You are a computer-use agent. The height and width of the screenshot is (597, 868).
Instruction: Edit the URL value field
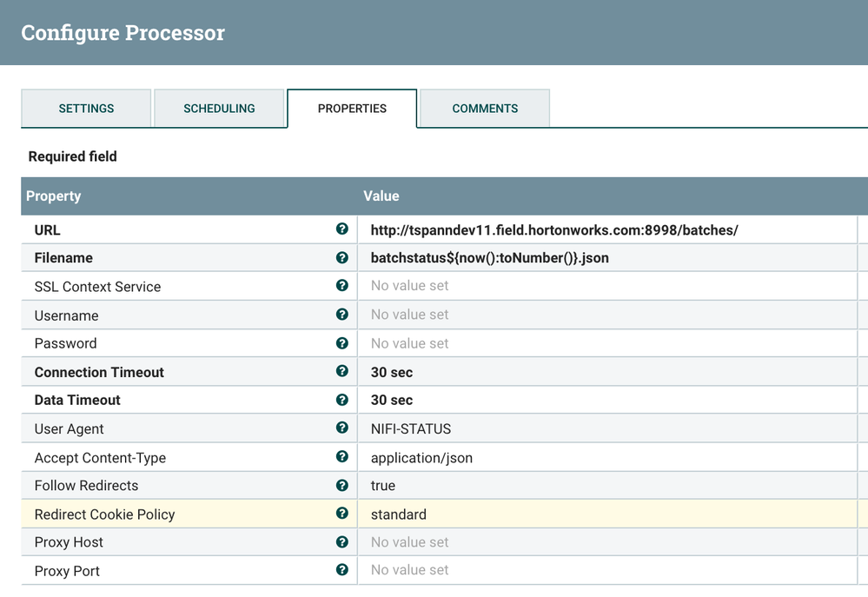[554, 230]
